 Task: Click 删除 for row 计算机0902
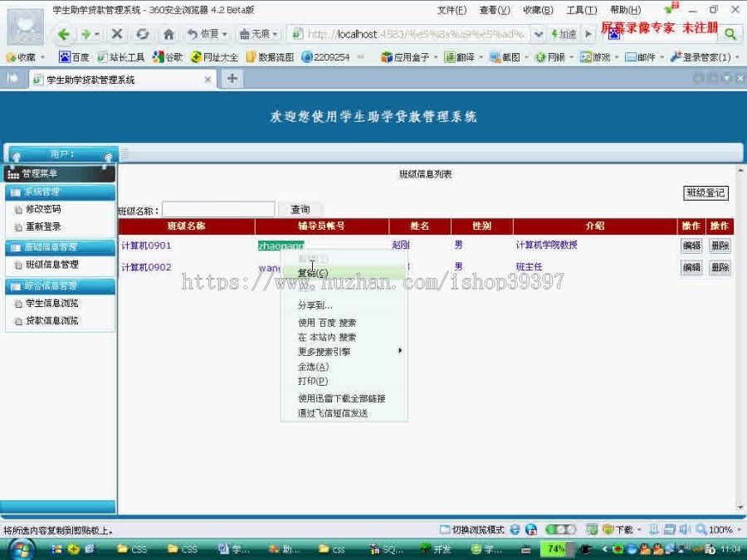point(720,268)
